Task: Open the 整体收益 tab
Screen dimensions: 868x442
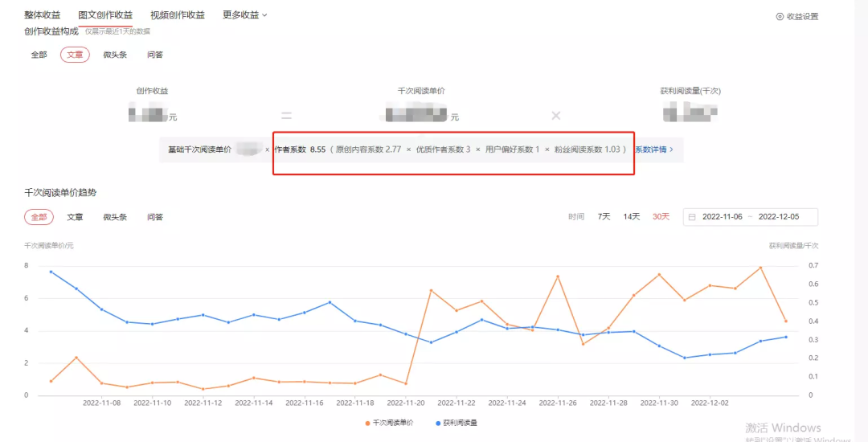Action: pyautogui.click(x=43, y=15)
